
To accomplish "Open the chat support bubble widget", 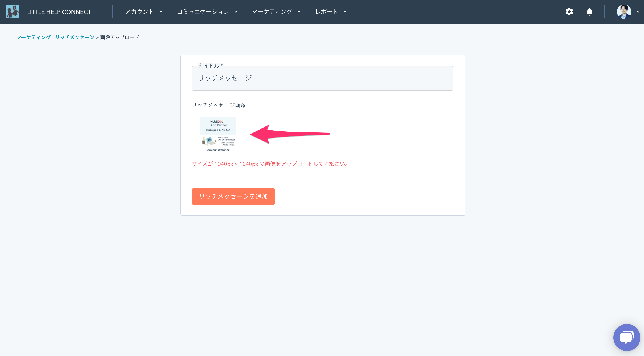I will 626,337.
